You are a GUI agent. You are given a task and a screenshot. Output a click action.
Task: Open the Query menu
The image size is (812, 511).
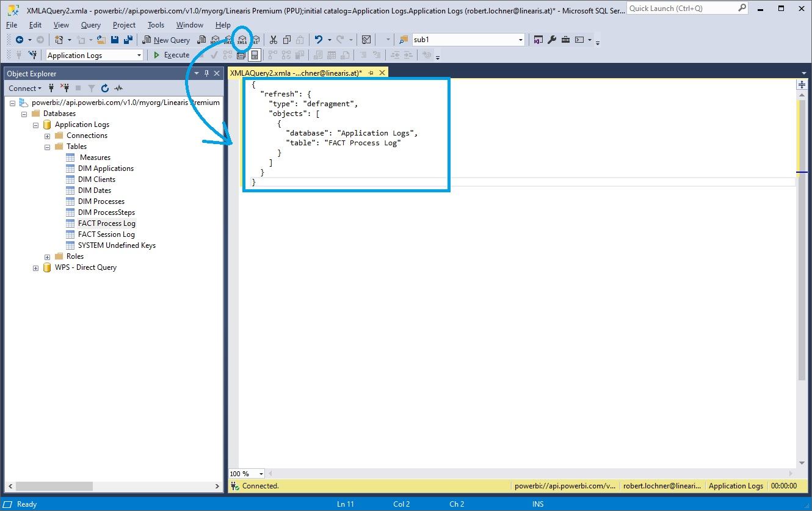[90, 25]
